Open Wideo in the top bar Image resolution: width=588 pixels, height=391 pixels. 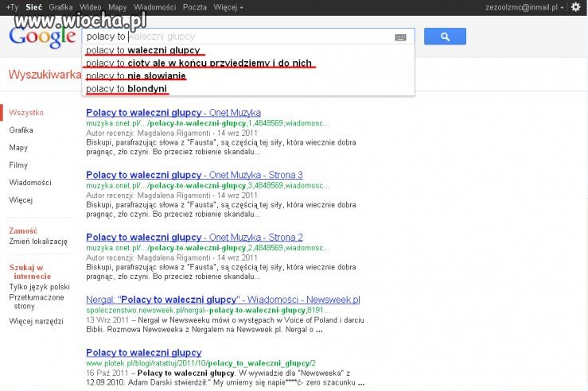pos(91,7)
